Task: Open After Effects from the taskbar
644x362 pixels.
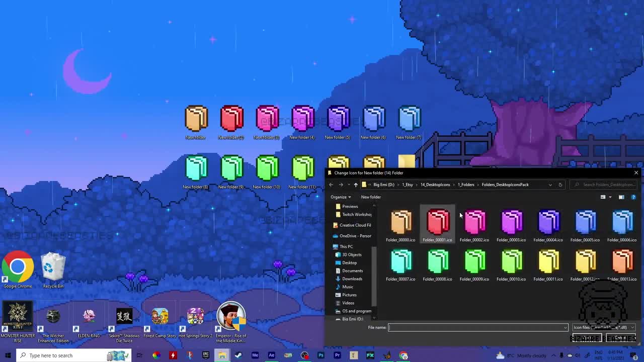Action: pyautogui.click(x=271, y=355)
